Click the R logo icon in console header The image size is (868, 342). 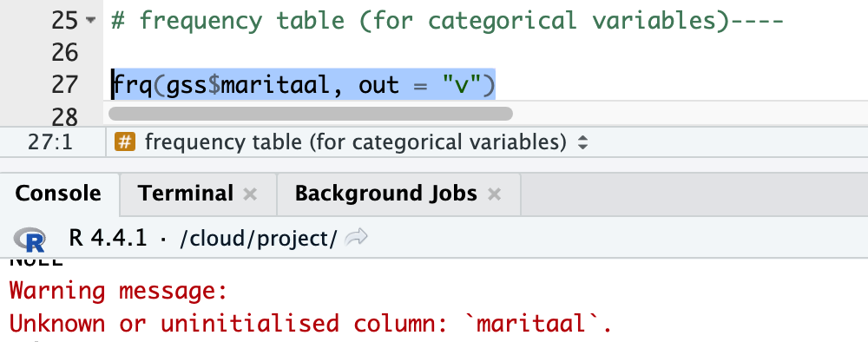click(x=30, y=240)
